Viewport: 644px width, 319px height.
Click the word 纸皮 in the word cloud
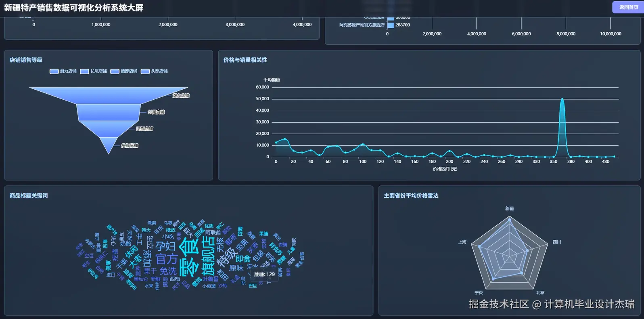pyautogui.click(x=171, y=230)
